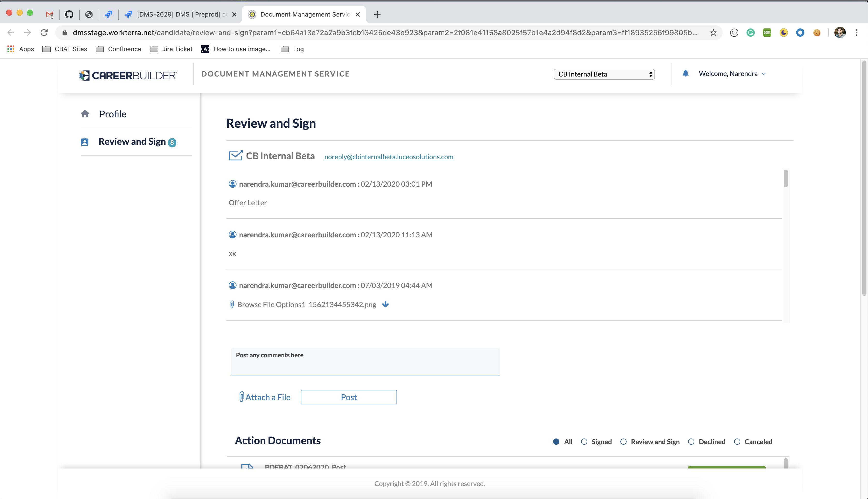Open the blue circle extension icon
Viewport: 868px width, 499px height.
click(800, 33)
